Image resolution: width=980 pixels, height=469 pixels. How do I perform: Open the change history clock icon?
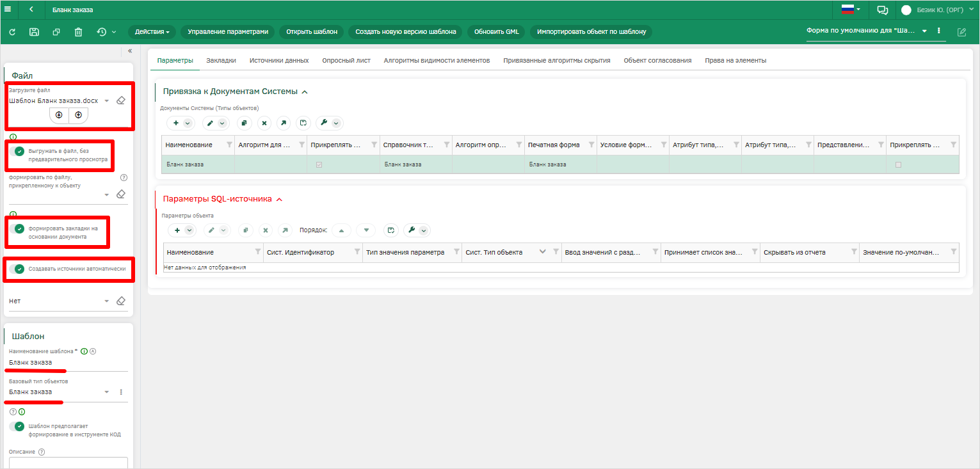[x=102, y=31]
